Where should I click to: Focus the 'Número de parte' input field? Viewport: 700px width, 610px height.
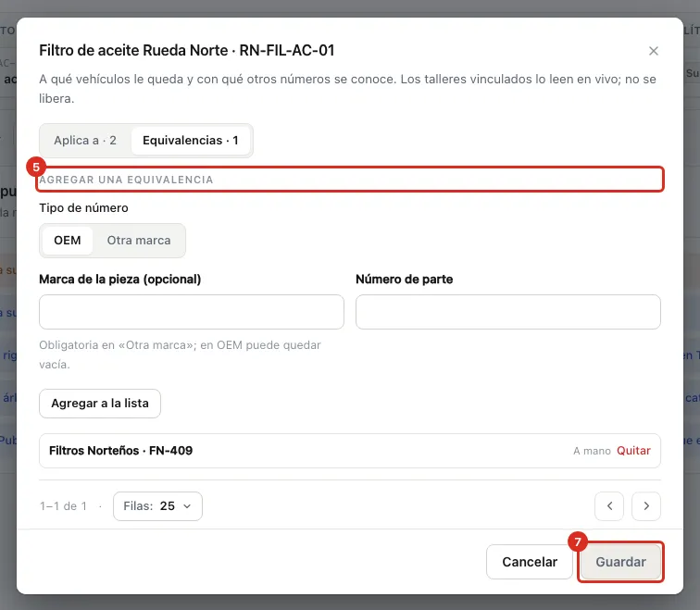(x=508, y=312)
